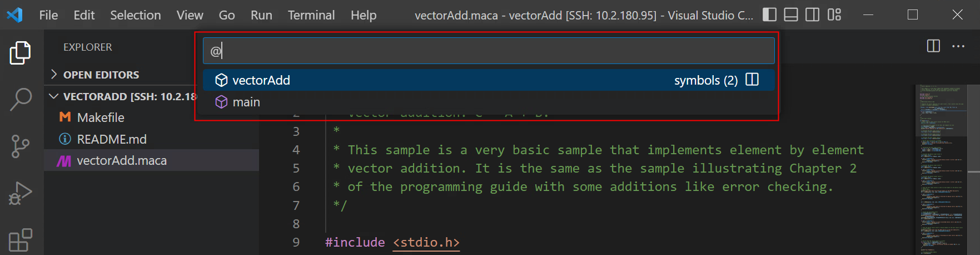
Task: Open the Run and Debug view
Action: click(x=21, y=194)
